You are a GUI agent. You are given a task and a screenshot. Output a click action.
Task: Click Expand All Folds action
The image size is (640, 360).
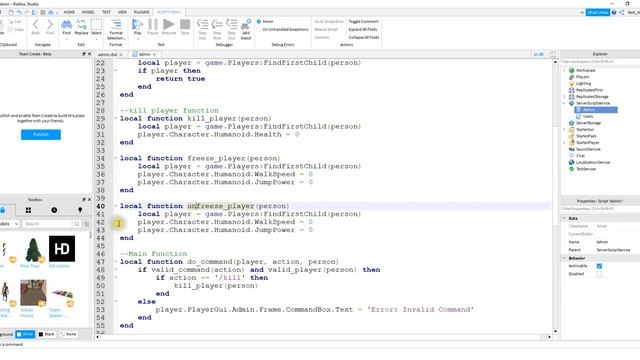pos(363,29)
